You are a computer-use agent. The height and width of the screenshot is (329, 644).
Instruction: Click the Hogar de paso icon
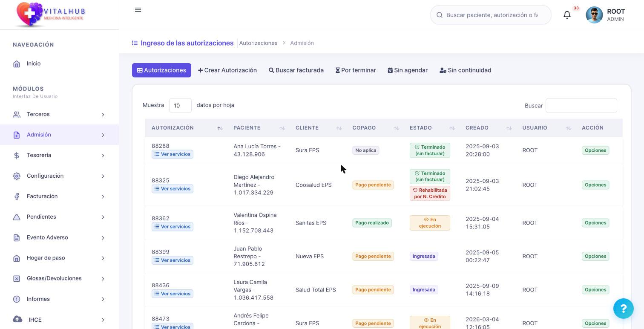pos(17,258)
